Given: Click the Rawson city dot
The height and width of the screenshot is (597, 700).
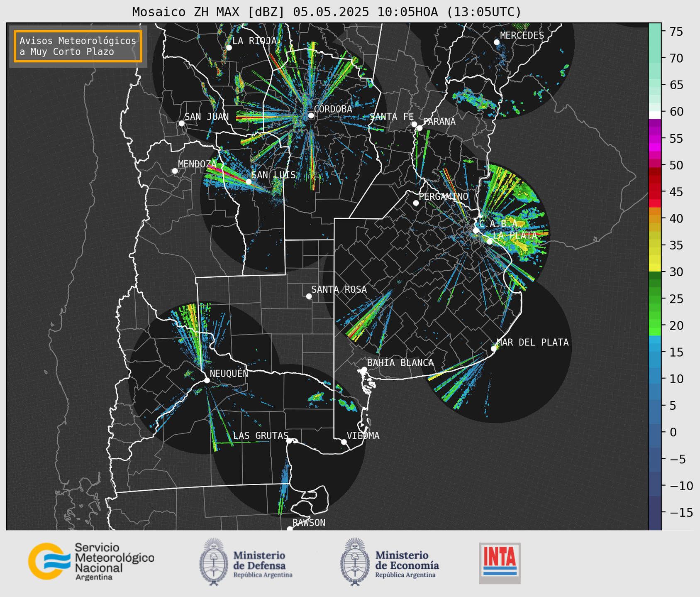Looking at the screenshot, I should [290, 529].
